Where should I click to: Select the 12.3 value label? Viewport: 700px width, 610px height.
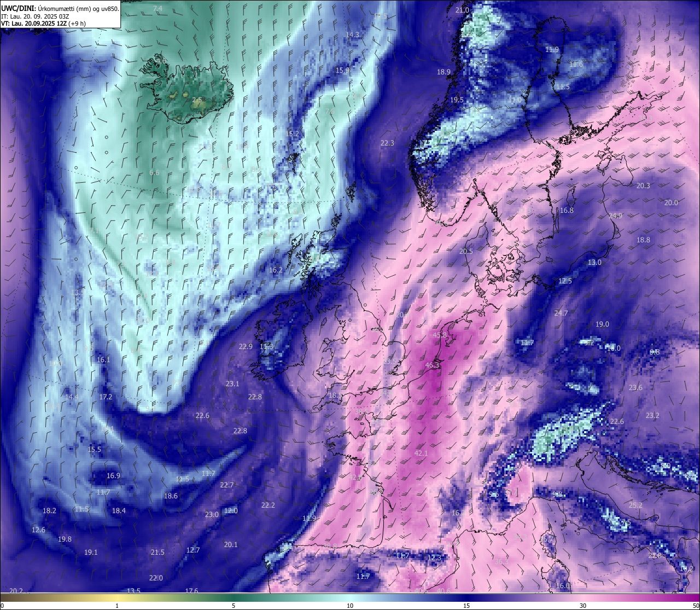(x=434, y=557)
